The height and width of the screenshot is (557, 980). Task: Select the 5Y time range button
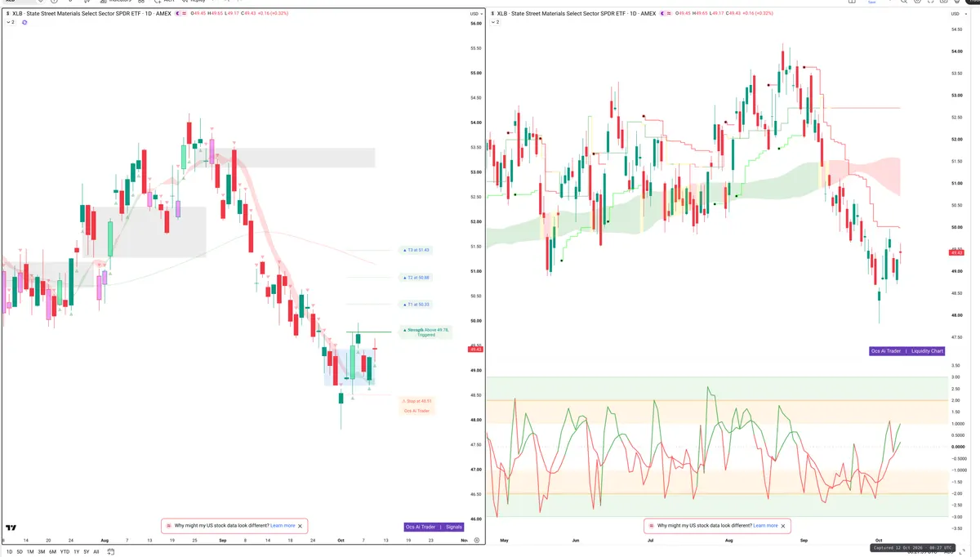[x=87, y=552]
